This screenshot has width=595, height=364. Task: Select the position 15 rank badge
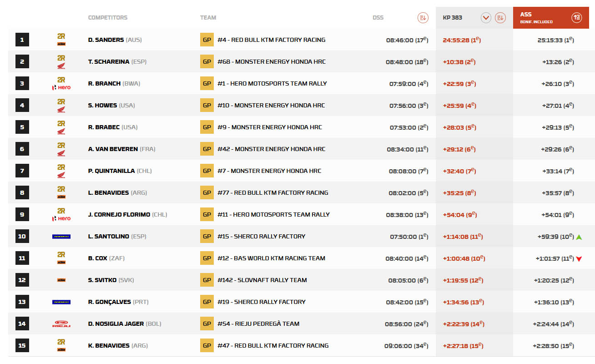point(22,346)
